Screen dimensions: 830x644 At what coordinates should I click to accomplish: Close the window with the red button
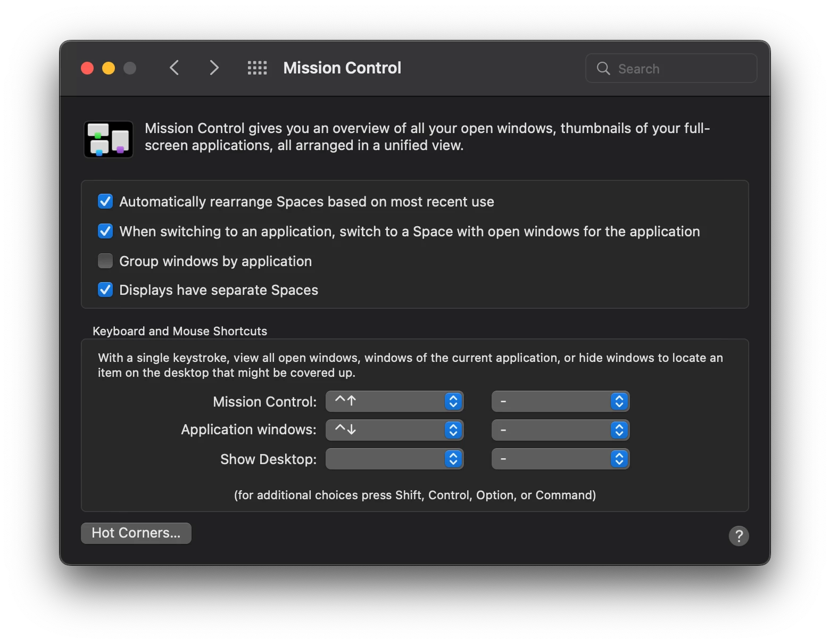coord(87,68)
